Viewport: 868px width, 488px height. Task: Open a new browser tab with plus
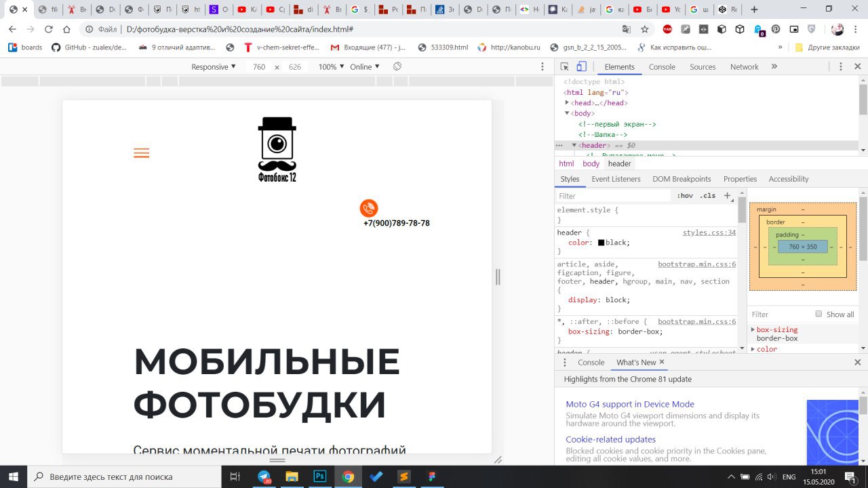(754, 9)
